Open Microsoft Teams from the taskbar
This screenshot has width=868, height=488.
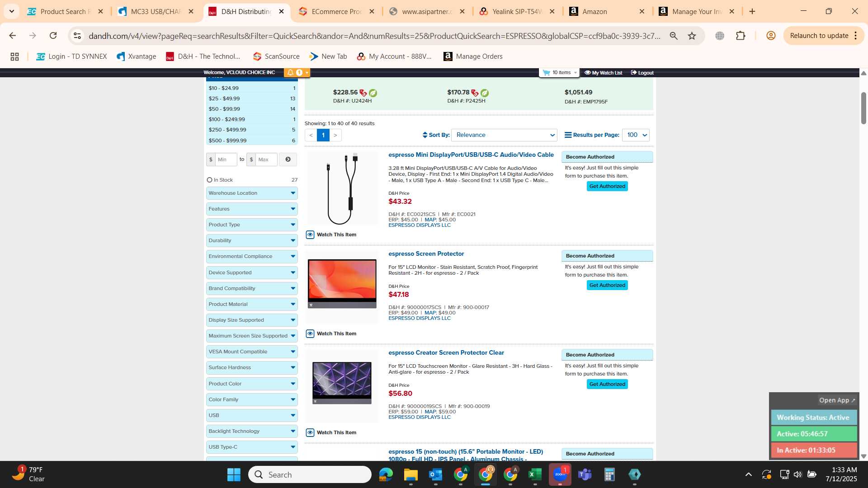pos(585,474)
